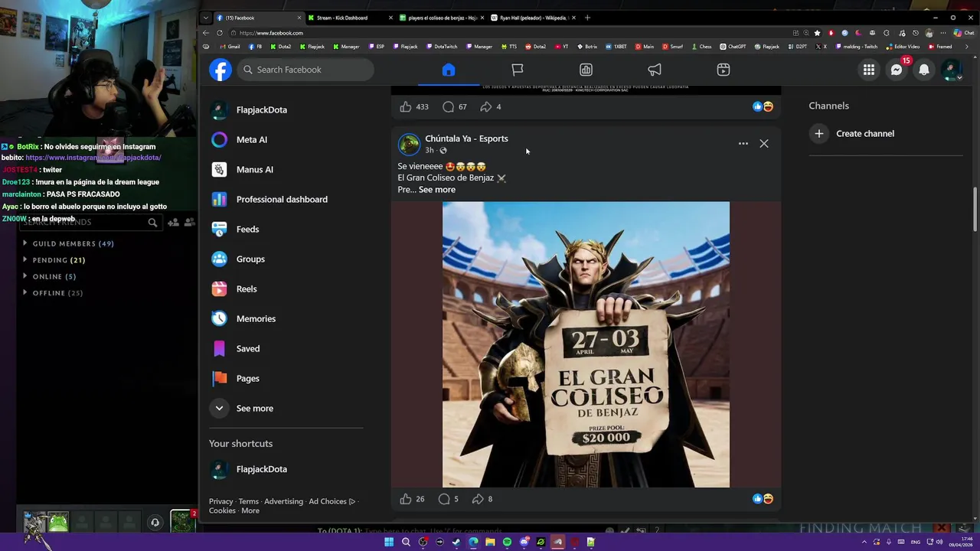Hide the Chúntala Ya post with X
The height and width of the screenshot is (551, 980).
click(764, 143)
